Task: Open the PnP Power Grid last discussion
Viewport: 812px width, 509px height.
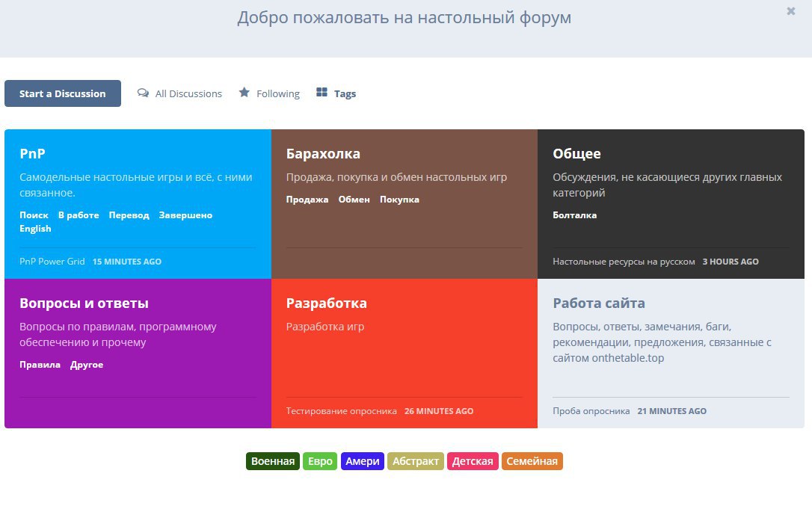Action: tap(52, 262)
